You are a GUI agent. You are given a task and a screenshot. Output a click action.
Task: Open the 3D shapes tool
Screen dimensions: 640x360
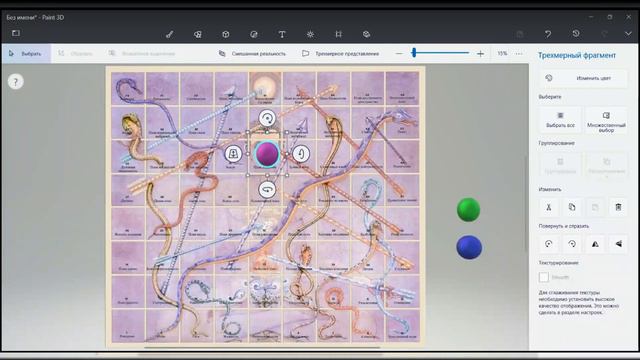click(226, 35)
